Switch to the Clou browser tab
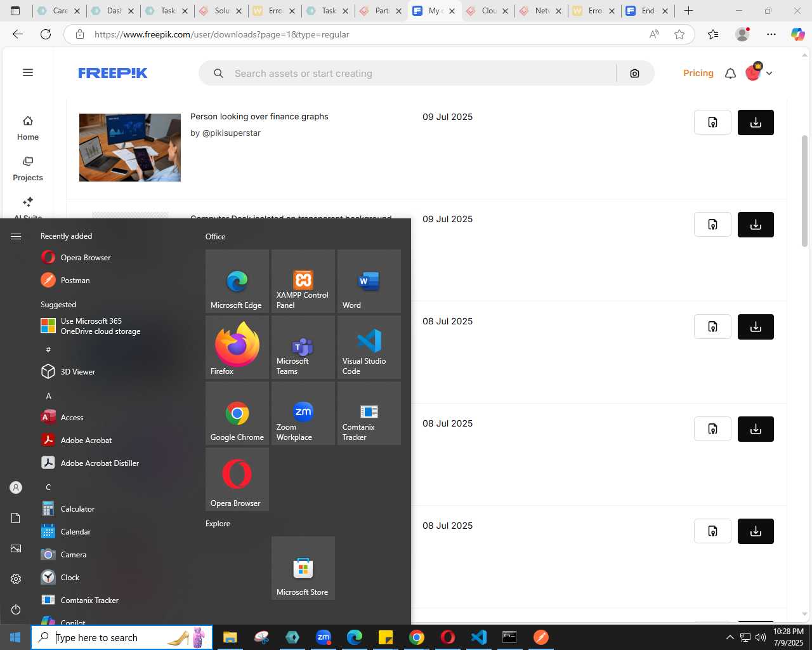 click(488, 11)
